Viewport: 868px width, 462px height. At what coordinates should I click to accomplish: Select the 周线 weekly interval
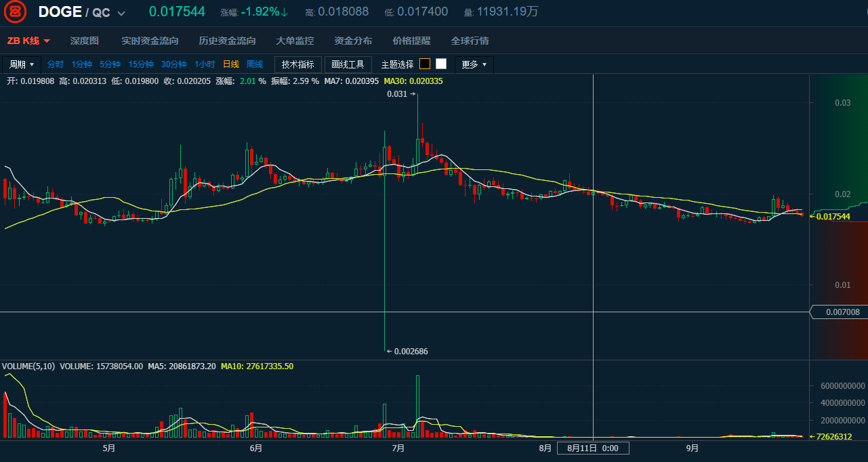[x=255, y=64]
